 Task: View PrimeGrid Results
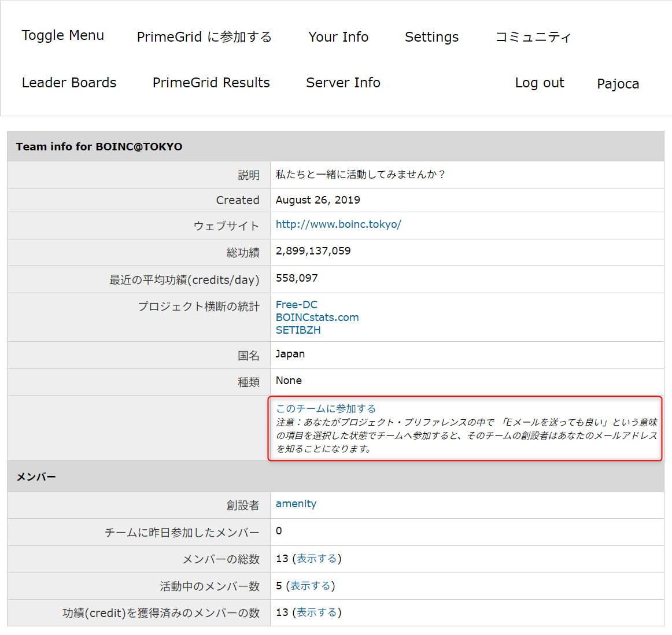pos(211,82)
